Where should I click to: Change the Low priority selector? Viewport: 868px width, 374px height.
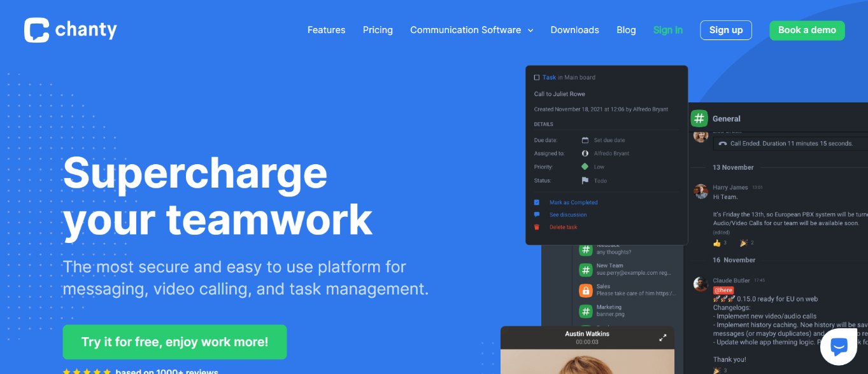(593, 167)
